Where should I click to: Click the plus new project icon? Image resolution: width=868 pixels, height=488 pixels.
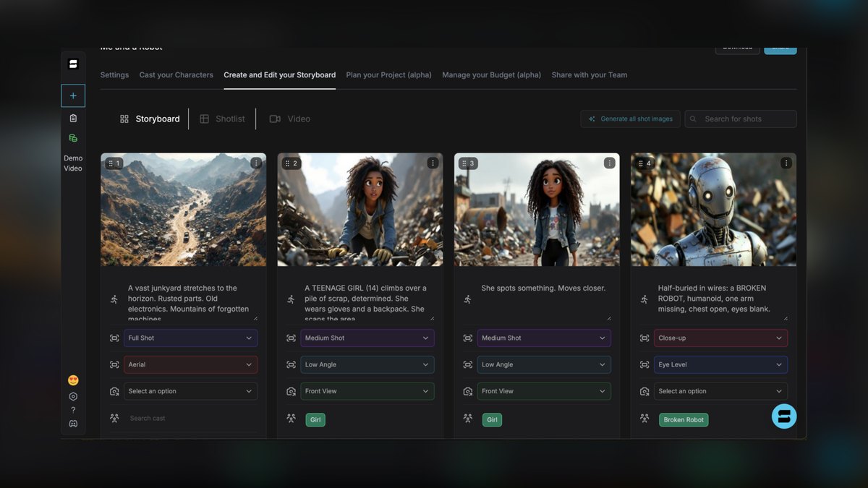click(73, 95)
